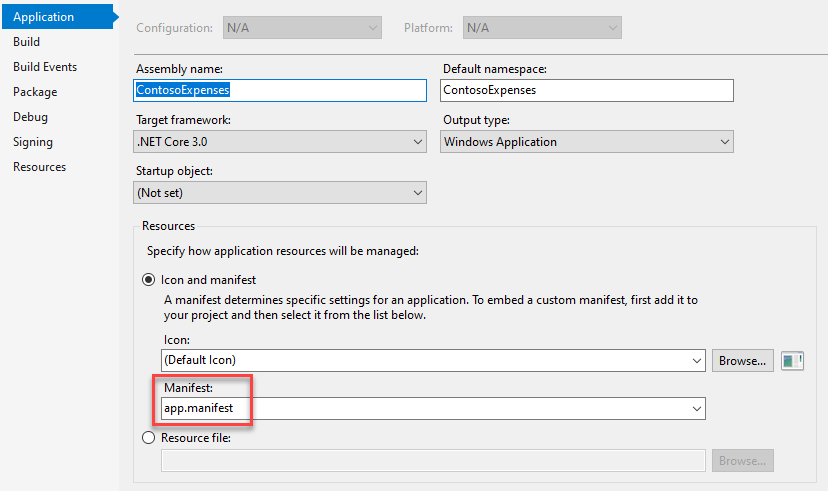Expand the Manifest dropdown
This screenshot has width=828, height=491.
click(x=433, y=409)
